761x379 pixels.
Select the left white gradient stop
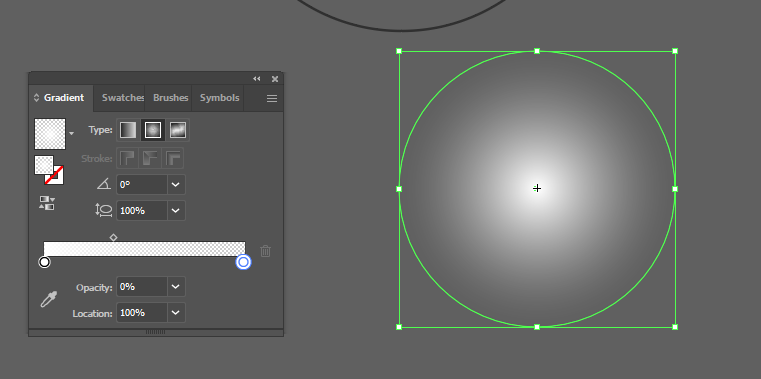(x=44, y=262)
